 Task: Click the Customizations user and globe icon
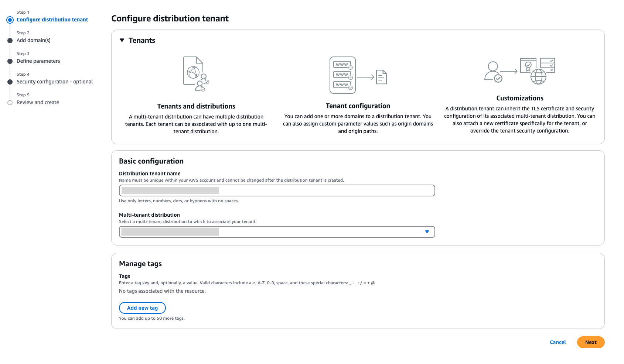point(520,71)
